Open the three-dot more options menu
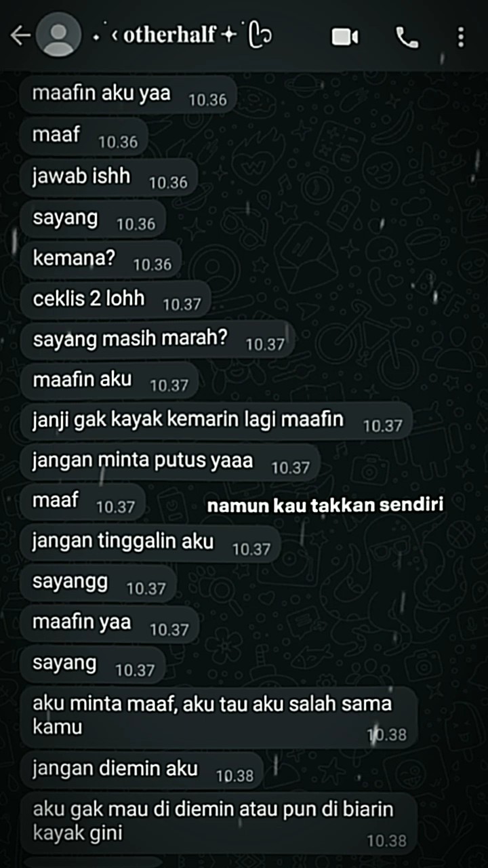This screenshot has height=868, width=488. (461, 37)
